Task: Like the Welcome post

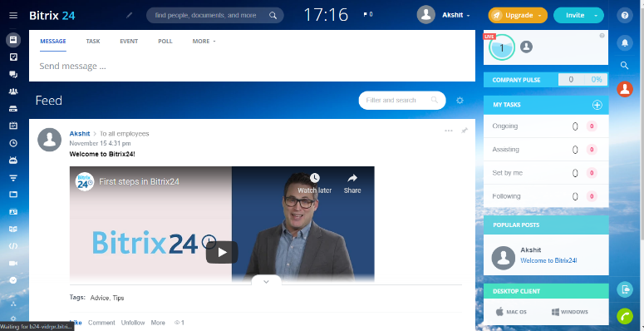Action: [x=76, y=323]
